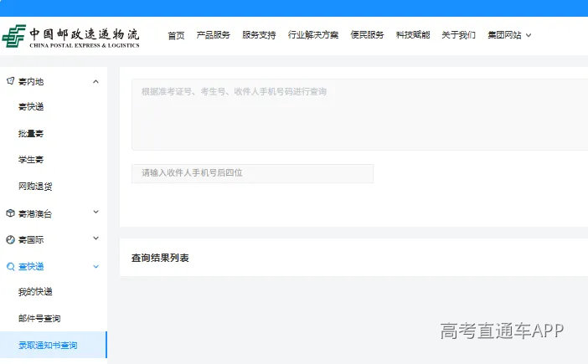Click the China Postal Express logo
This screenshot has height=364, width=588.
click(71, 36)
